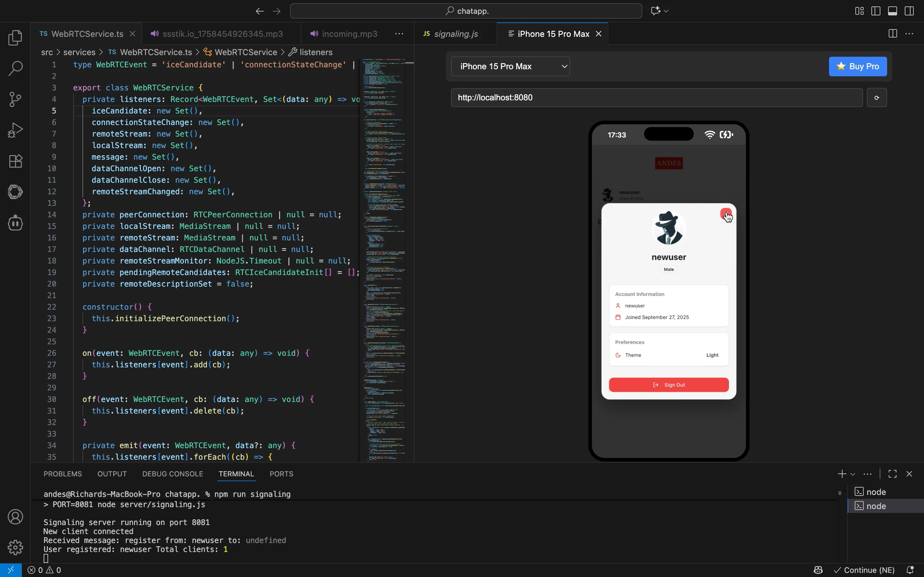Select the Search icon in the activity bar
Viewport: 924px width, 577px height.
15,69
